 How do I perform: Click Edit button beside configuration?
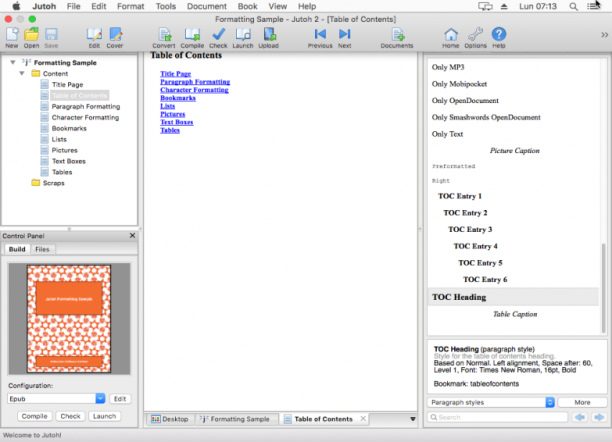(120, 399)
